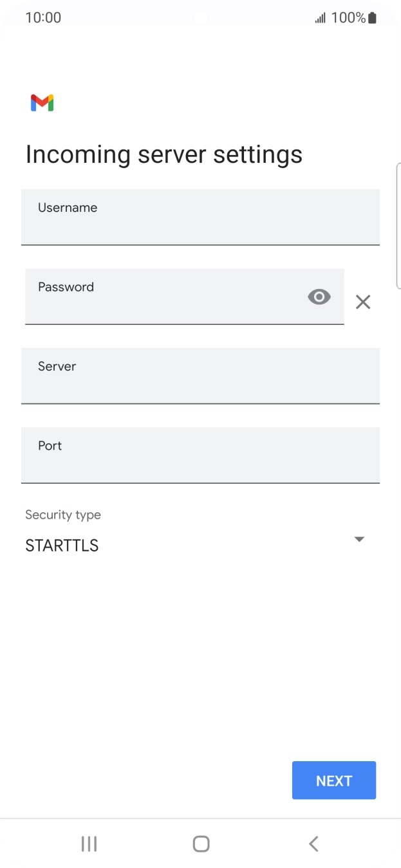Tap the Recents button in the navigation bar

click(88, 844)
